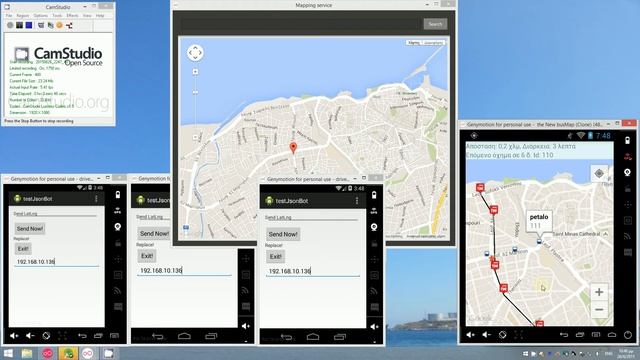The width and height of the screenshot is (640, 360).
Task: Zoom out on the busMap map
Action: 599,310
